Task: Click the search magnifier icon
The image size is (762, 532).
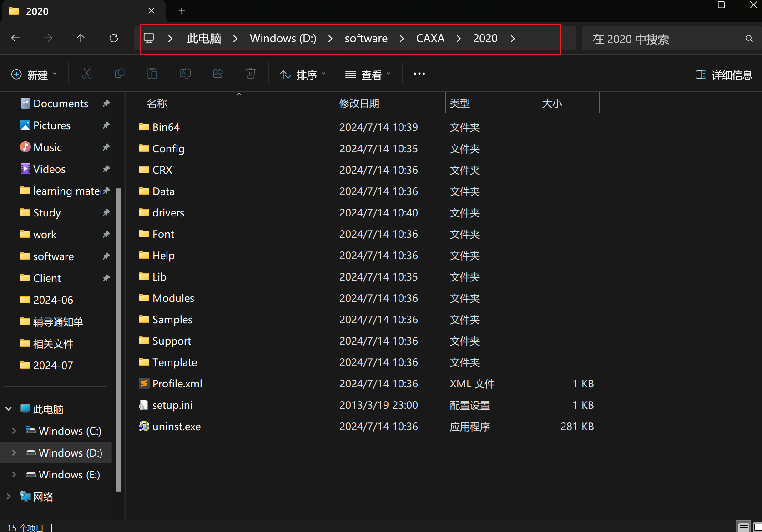Action: (x=749, y=39)
